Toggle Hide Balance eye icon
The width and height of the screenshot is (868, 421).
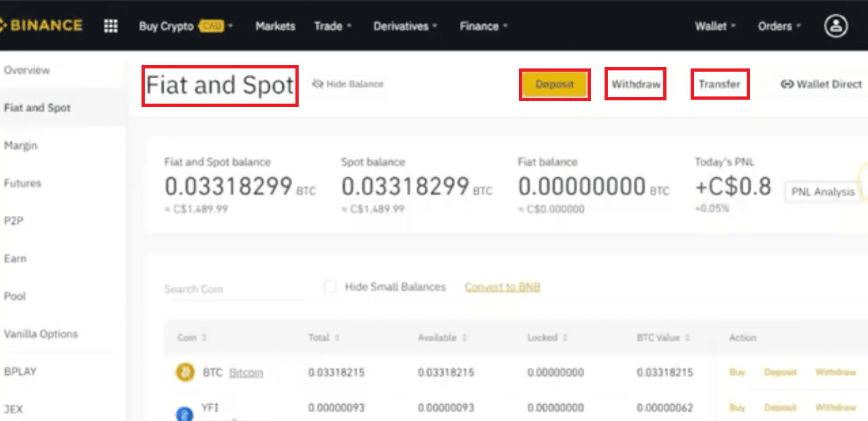coord(318,84)
